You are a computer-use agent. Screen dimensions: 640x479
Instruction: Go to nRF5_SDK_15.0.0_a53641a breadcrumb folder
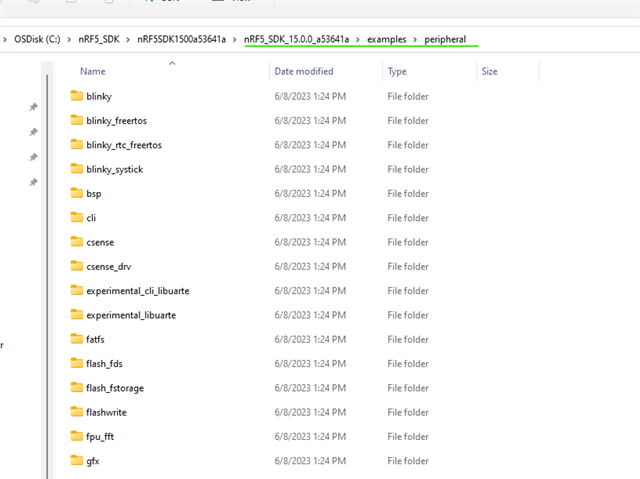(296, 39)
